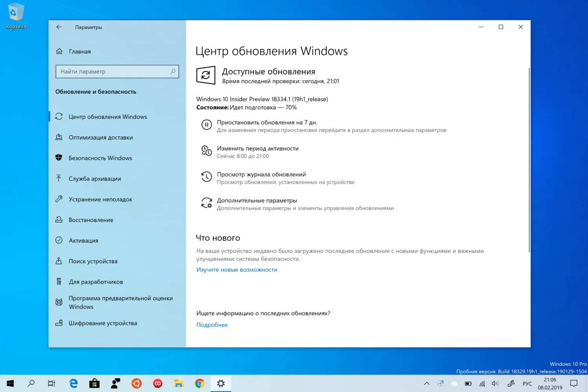Select the Устранение неполадок wrench icon
588x392 pixels.
coord(59,199)
